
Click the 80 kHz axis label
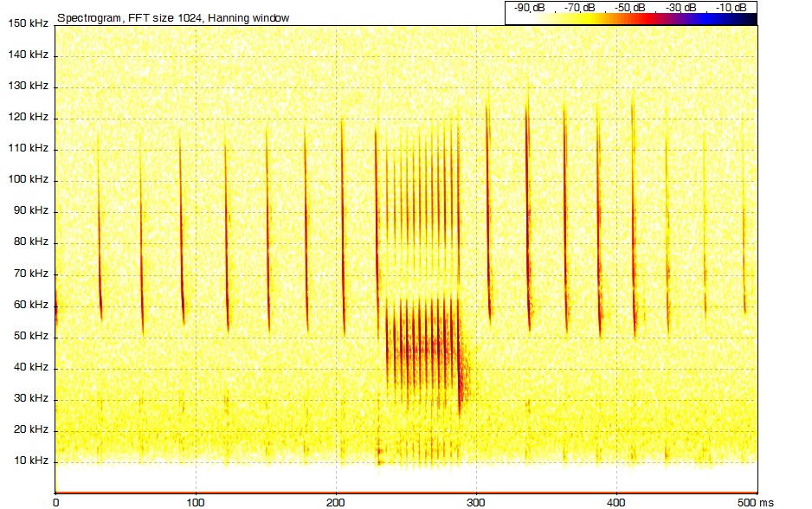pyautogui.click(x=30, y=242)
